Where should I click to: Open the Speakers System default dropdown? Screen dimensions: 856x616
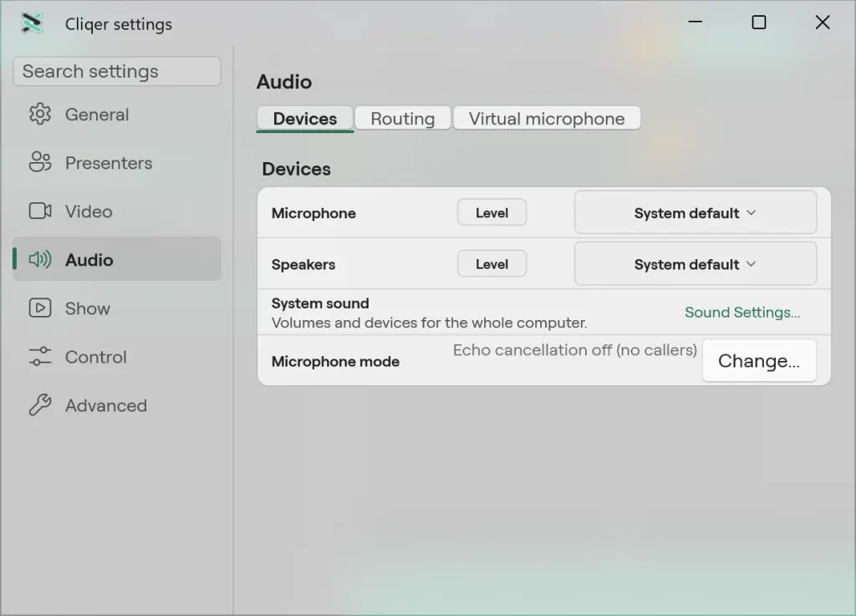695,264
